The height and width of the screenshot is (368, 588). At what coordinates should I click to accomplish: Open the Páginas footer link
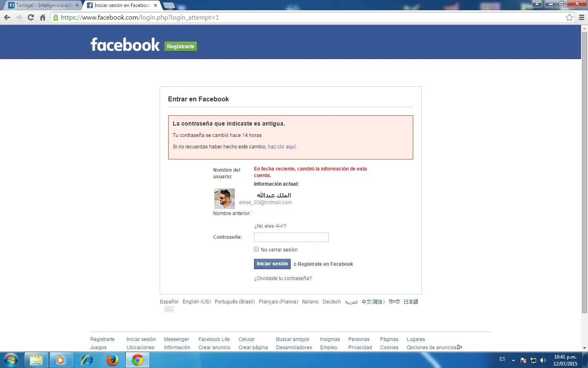tap(389, 339)
